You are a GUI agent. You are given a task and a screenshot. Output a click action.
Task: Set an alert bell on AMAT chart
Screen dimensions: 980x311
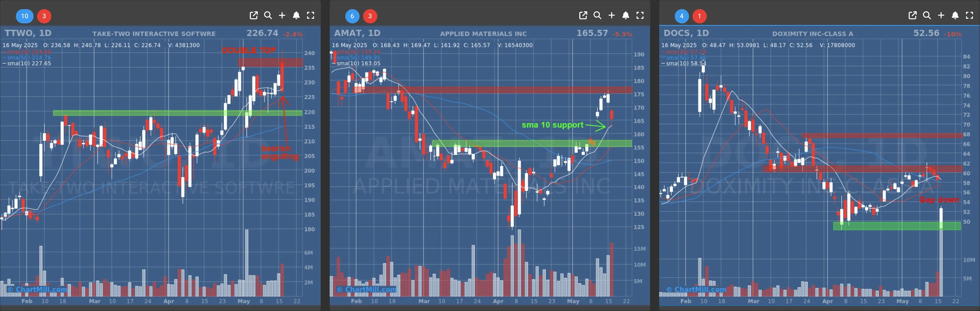tap(626, 15)
